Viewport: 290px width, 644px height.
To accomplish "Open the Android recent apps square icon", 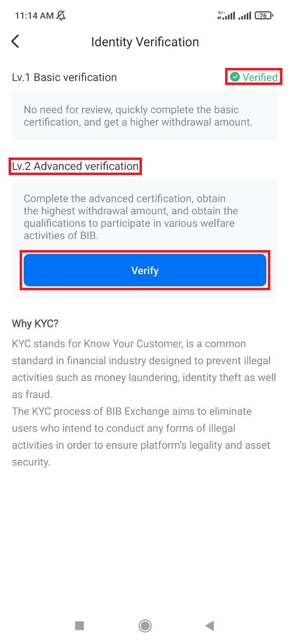I will (79, 625).
